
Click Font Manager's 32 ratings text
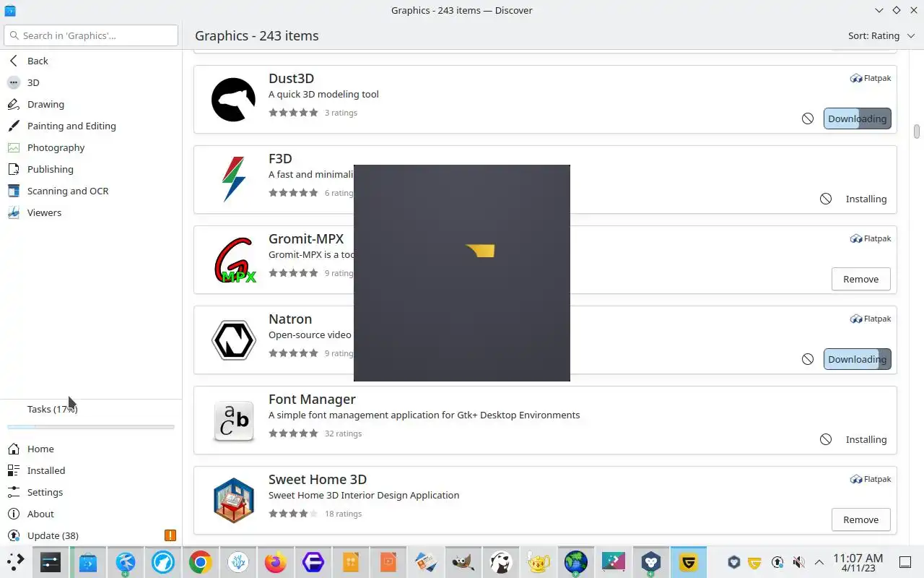click(343, 433)
